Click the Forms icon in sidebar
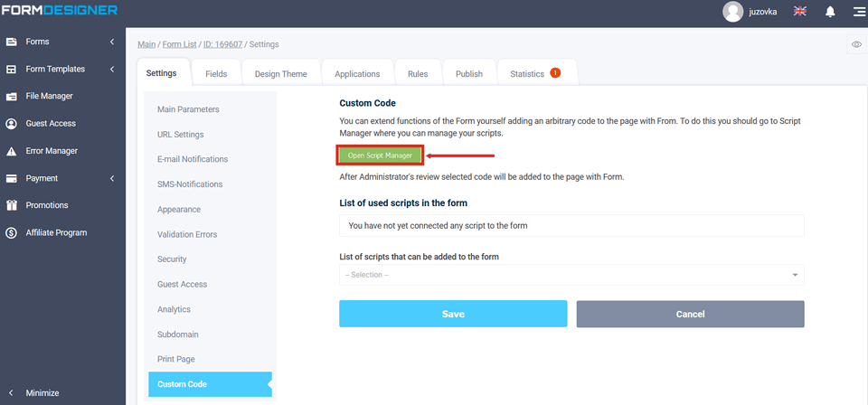Image resolution: width=868 pixels, height=405 pixels. (x=12, y=42)
